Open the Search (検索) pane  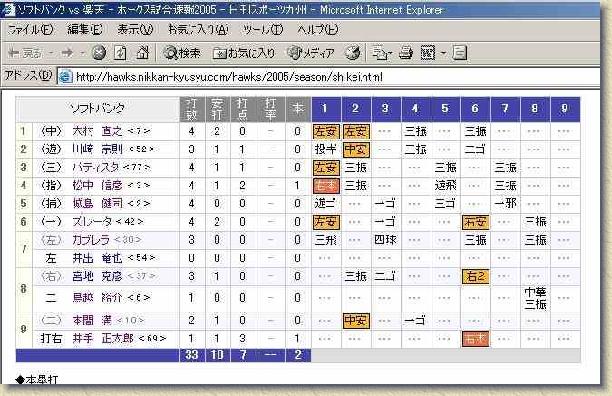coord(182,53)
